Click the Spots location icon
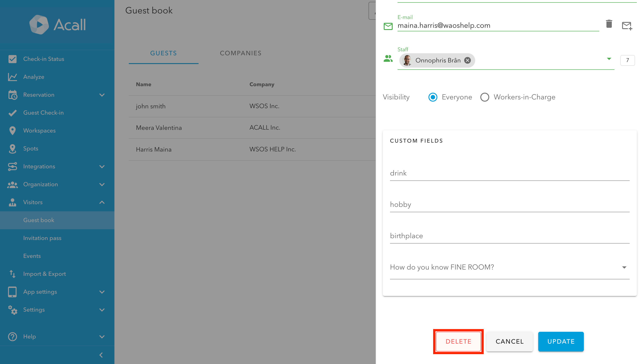 coord(13,149)
